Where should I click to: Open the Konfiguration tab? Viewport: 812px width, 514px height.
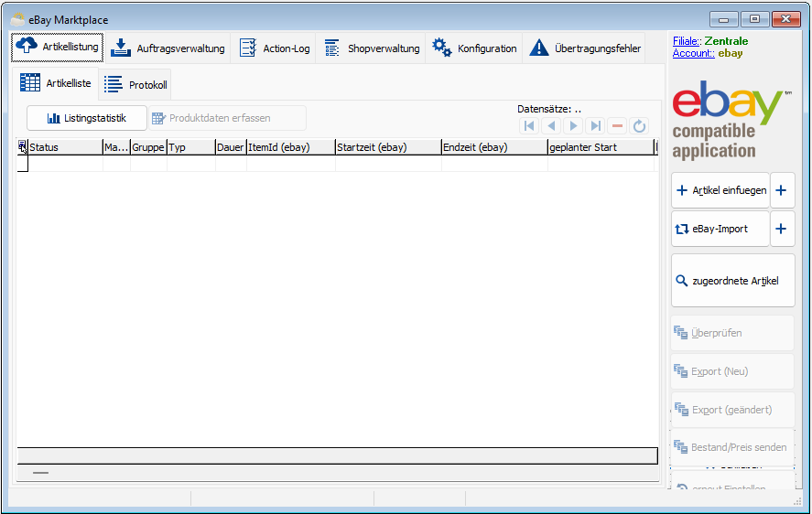(x=474, y=48)
